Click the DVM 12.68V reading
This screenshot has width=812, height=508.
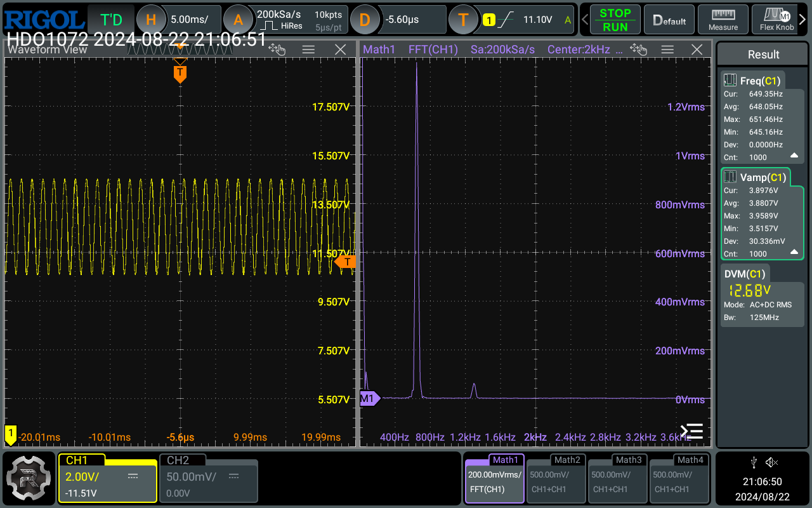[749, 291]
